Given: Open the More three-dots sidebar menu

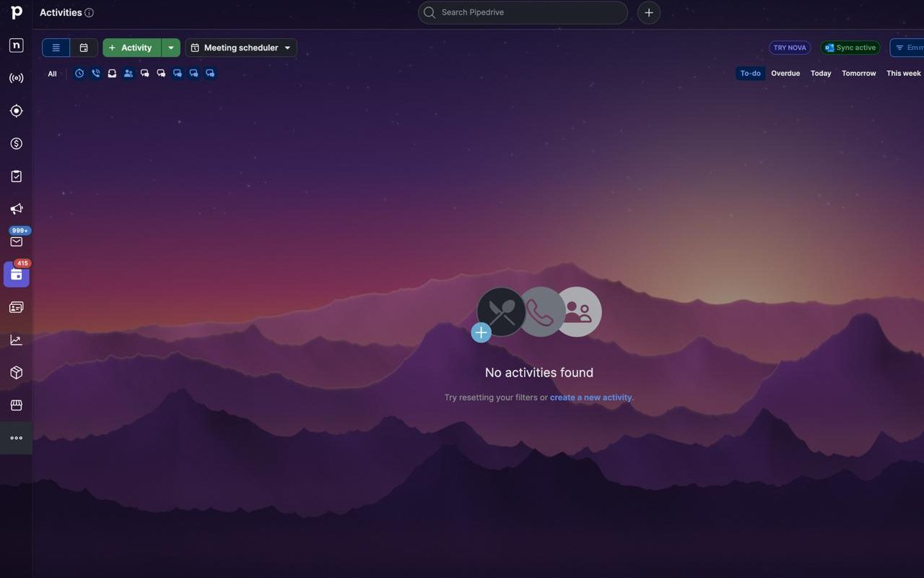Looking at the screenshot, I should click(x=16, y=438).
